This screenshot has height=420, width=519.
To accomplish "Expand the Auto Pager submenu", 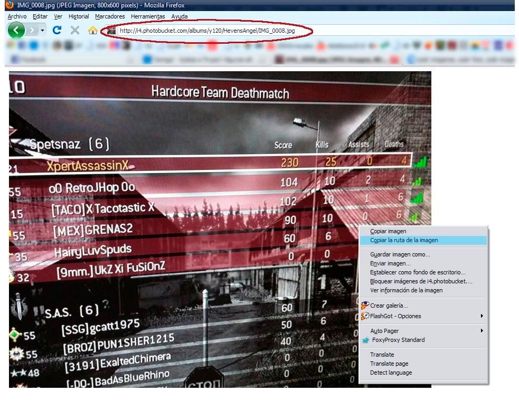I will coord(423,331).
